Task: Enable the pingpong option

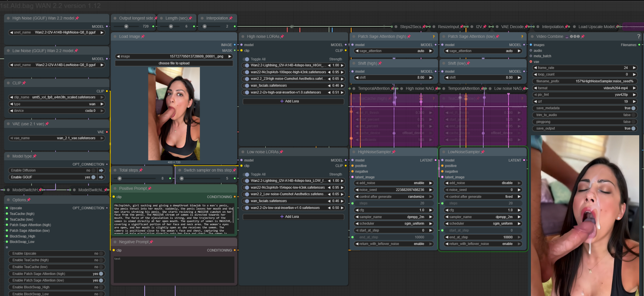Action: click(633, 122)
